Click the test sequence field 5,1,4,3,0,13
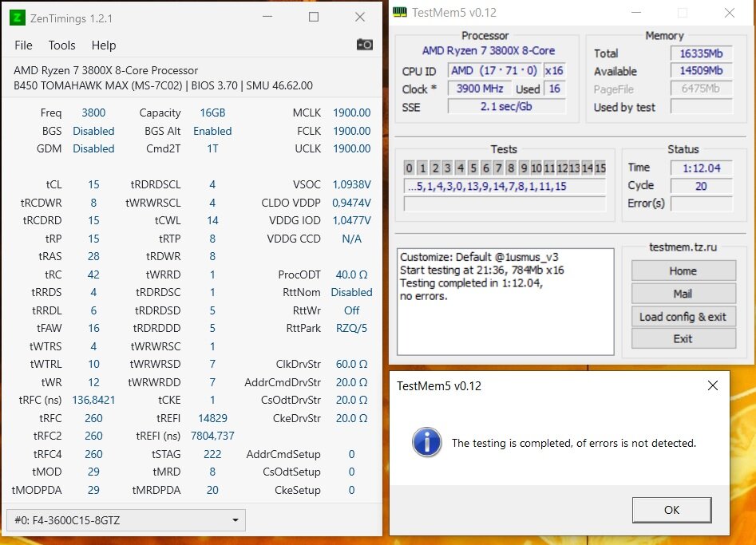Viewport: 756px width, 545px height. (505, 187)
